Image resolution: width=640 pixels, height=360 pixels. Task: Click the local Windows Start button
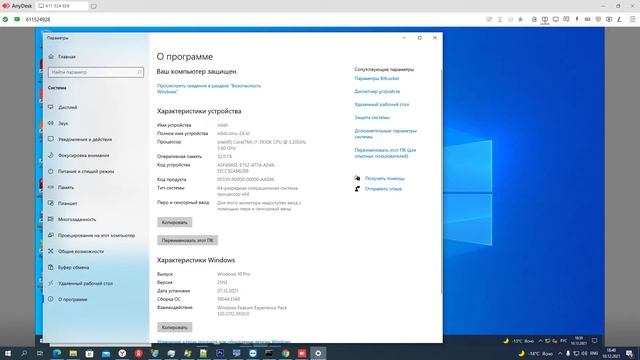[x=8, y=353]
